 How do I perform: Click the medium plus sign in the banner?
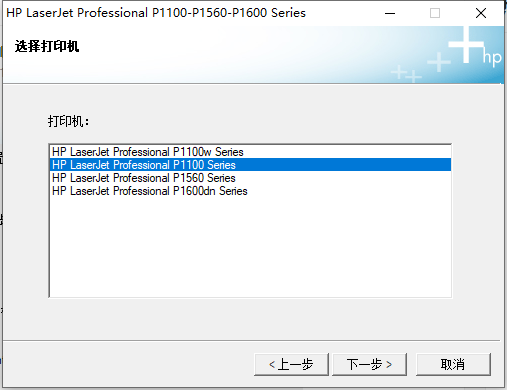tap(439, 62)
